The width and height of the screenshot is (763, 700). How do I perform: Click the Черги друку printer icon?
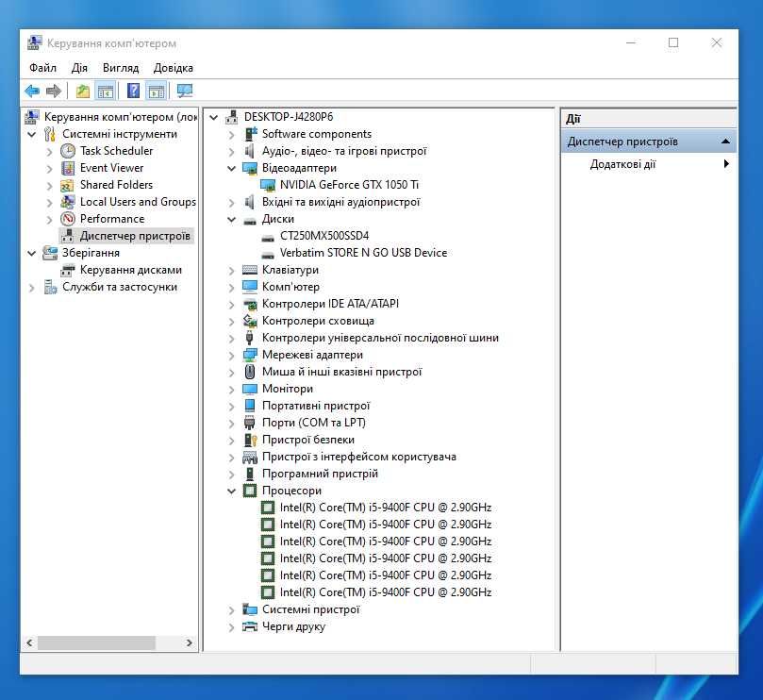[250, 626]
